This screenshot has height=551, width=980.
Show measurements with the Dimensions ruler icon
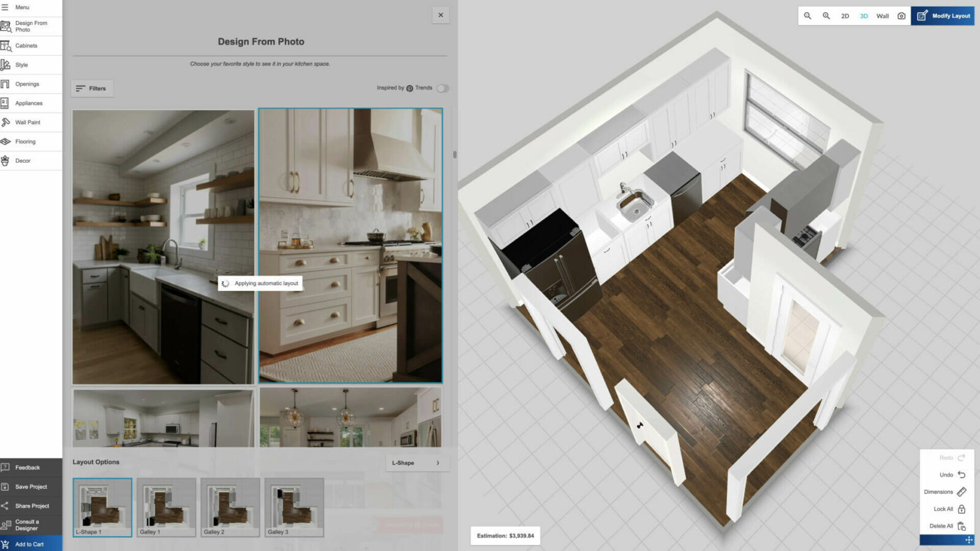pos(961,492)
